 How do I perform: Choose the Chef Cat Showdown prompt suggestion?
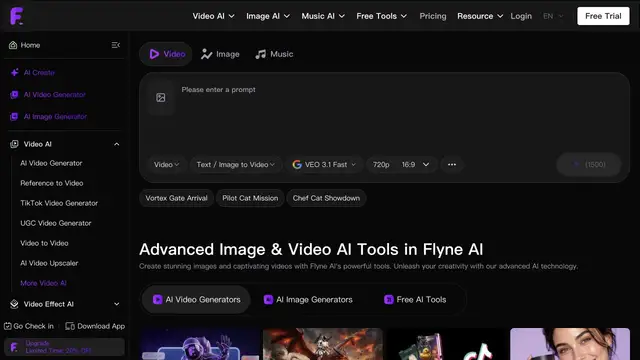pos(326,198)
